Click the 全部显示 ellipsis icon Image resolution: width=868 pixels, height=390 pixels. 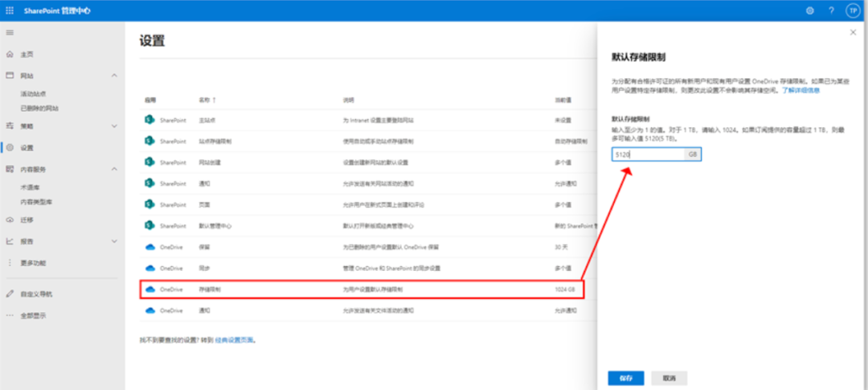(x=10, y=315)
